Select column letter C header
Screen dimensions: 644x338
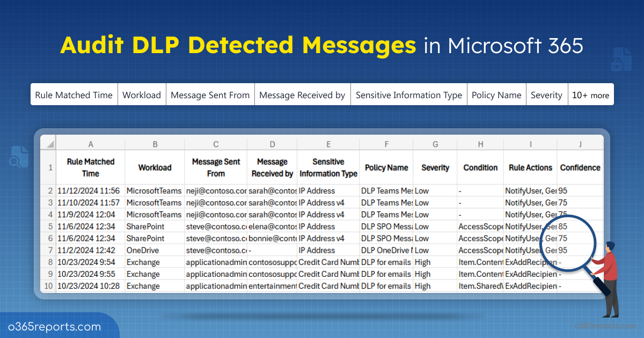216,144
